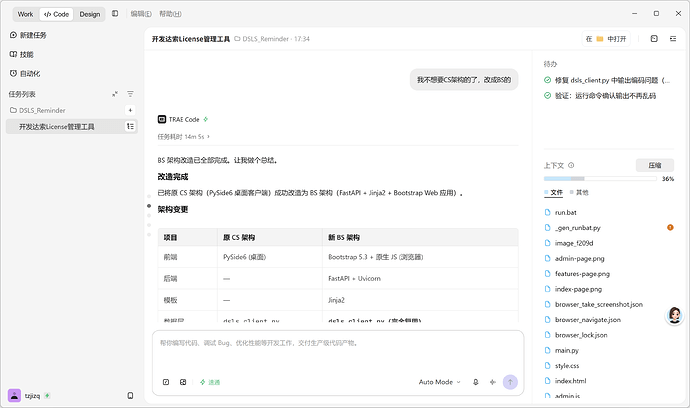Click the 压缩 compress button
The width and height of the screenshot is (690, 408).
tap(655, 165)
